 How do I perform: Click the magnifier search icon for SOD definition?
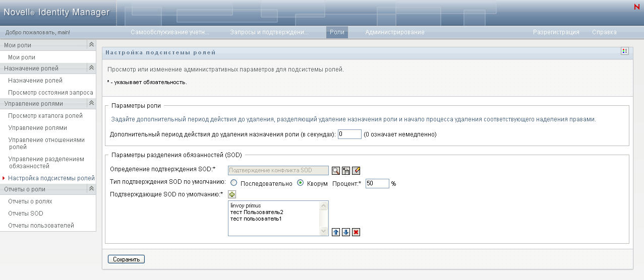coord(336,170)
